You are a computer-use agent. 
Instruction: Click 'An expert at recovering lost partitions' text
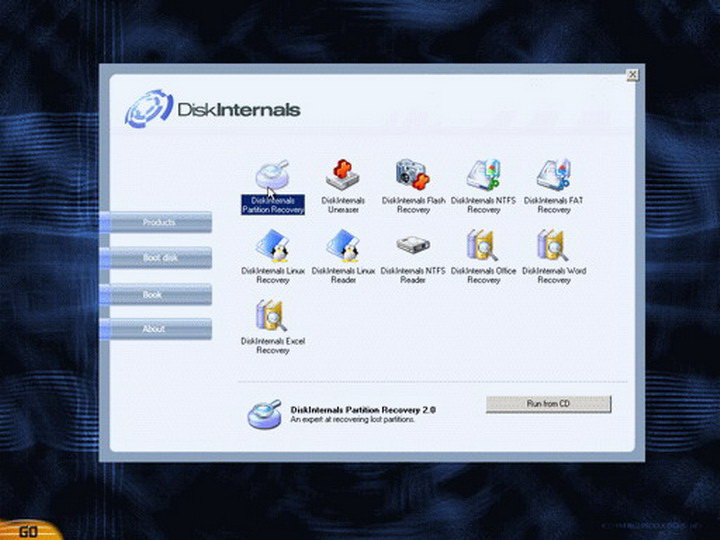[353, 420]
